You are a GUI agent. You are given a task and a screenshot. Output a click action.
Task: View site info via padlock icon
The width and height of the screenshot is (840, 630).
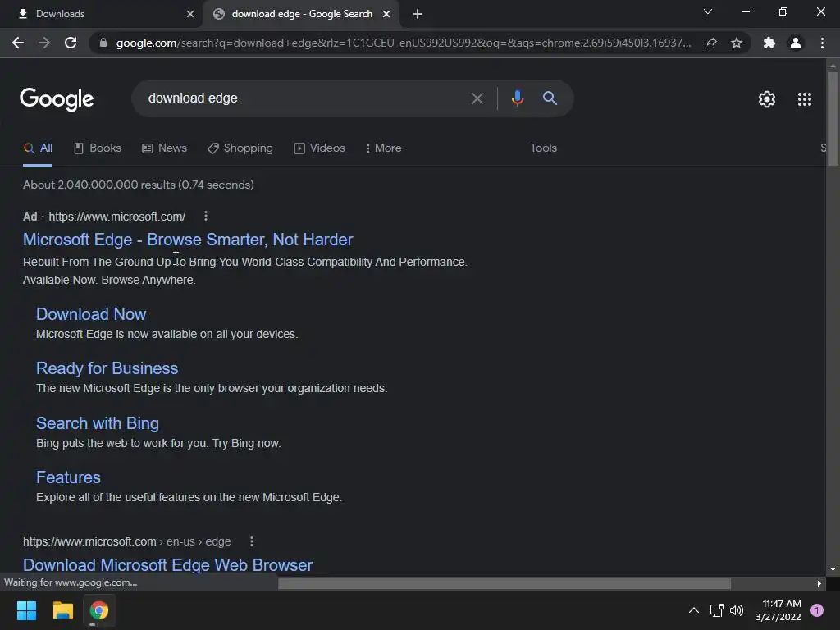point(103,43)
